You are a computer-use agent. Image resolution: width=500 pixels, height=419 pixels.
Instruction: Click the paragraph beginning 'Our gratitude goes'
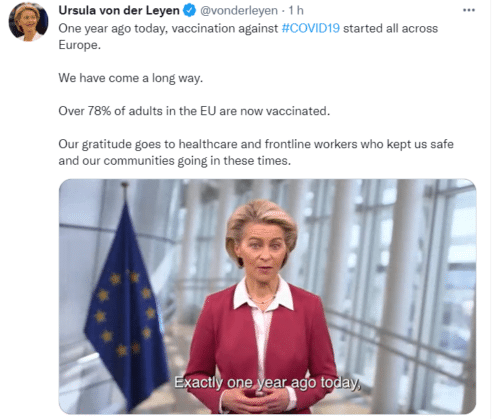(256, 152)
